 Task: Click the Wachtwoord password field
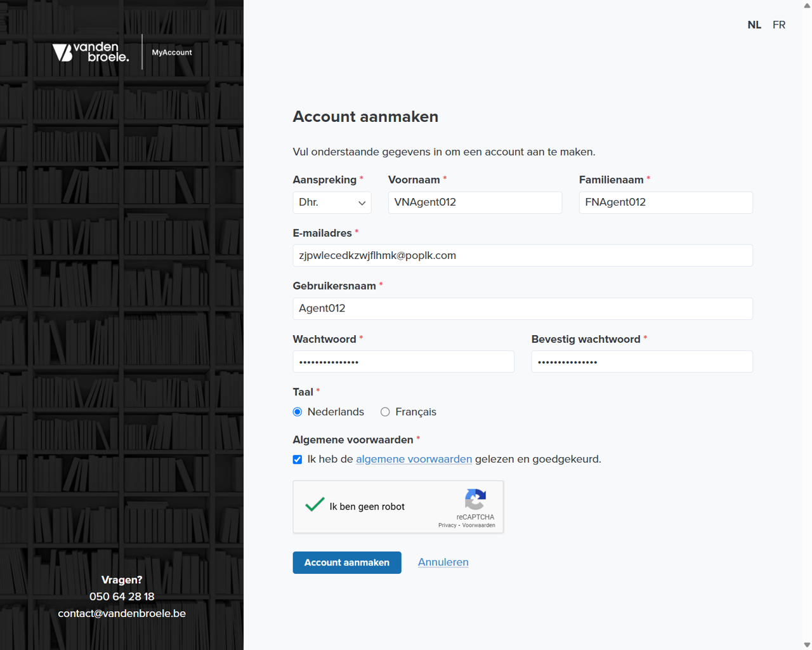pos(403,362)
